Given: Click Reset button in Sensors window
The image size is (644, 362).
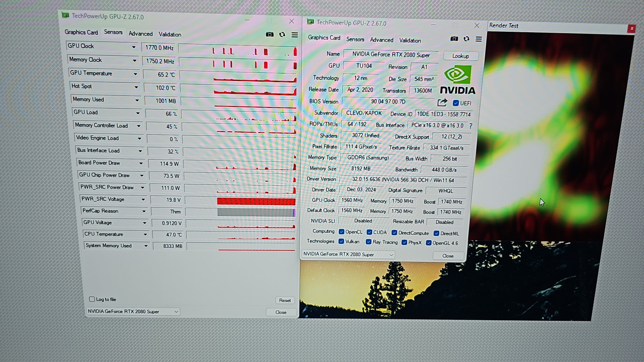Looking at the screenshot, I should coord(285,300).
